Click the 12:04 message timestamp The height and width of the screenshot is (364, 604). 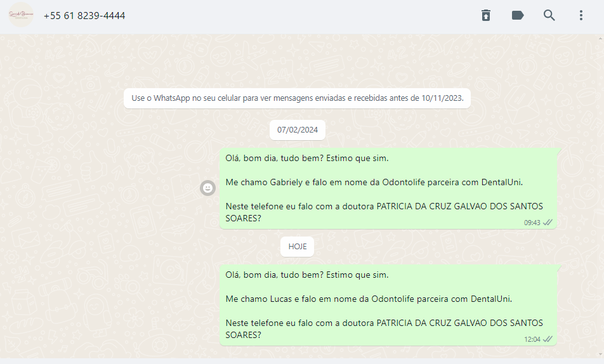[x=532, y=339]
